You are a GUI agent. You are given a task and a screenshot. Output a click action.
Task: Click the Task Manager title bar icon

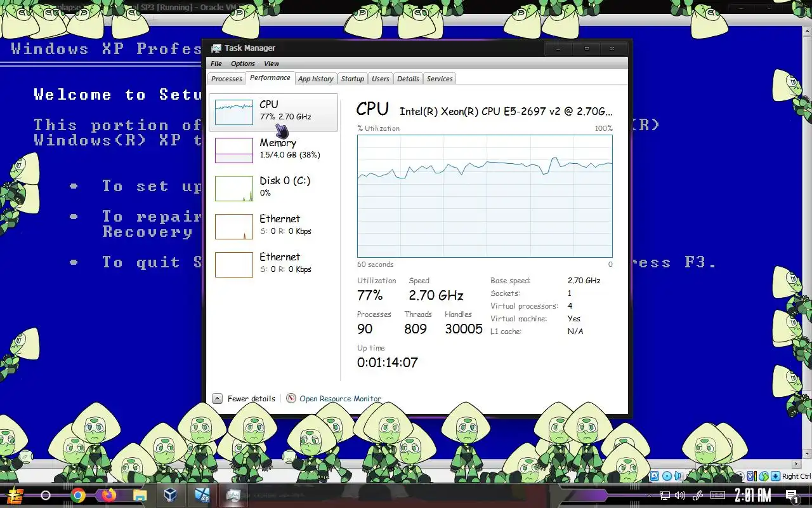coord(216,48)
